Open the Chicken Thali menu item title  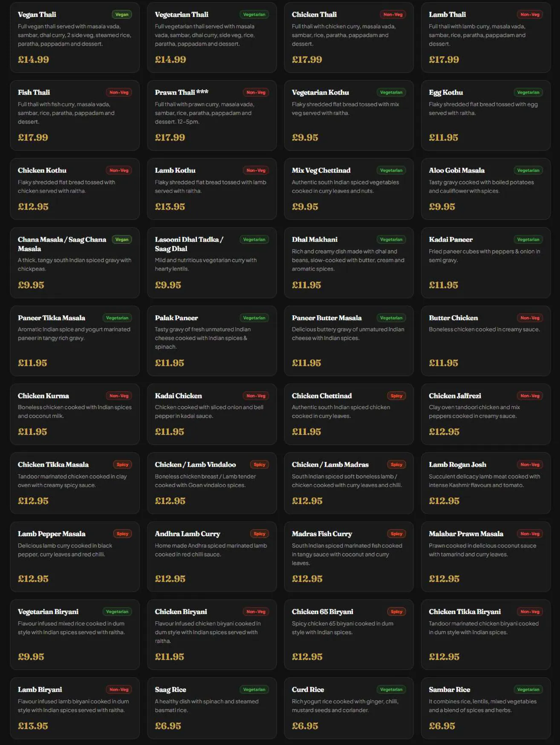[x=314, y=14]
